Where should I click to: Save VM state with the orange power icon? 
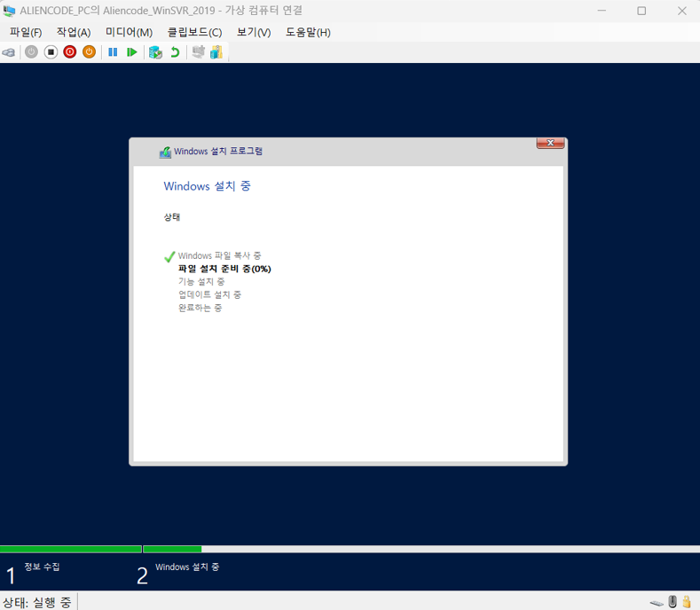[x=90, y=52]
